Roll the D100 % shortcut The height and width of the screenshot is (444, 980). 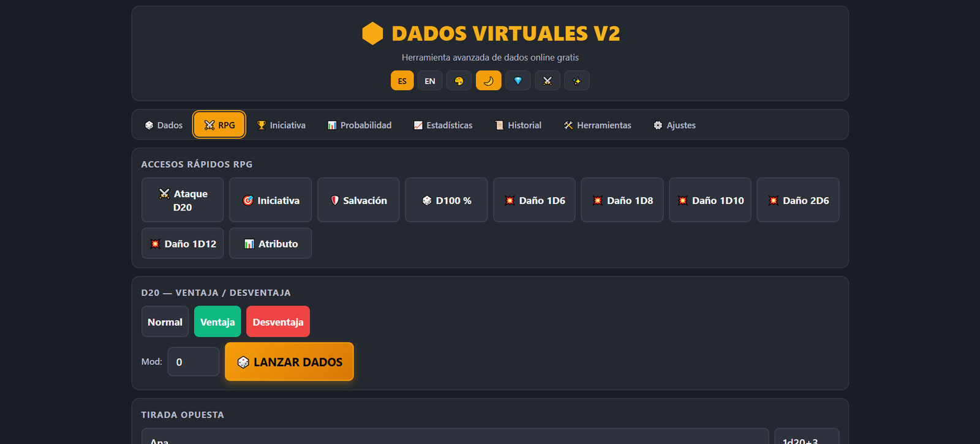click(447, 200)
